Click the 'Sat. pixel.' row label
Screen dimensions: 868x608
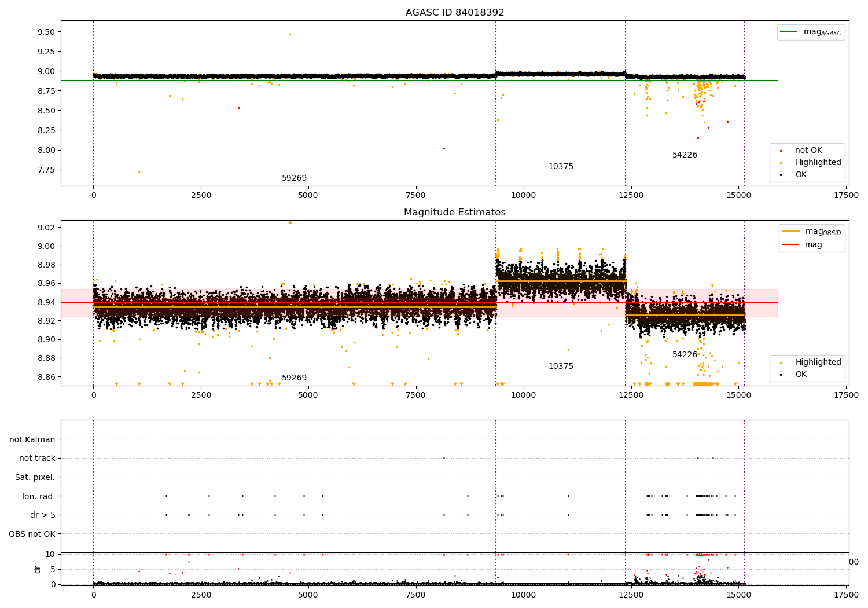point(35,478)
